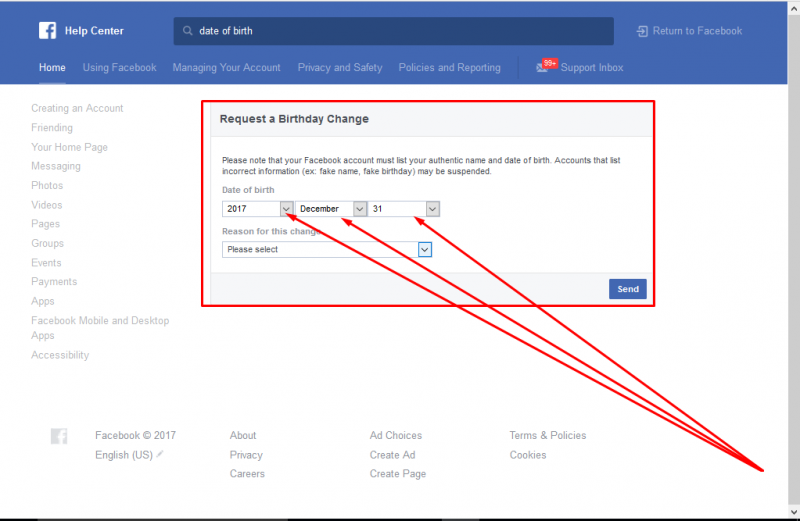Open the Friending topic
Image resolution: width=800 pixels, height=521 pixels.
52,128
